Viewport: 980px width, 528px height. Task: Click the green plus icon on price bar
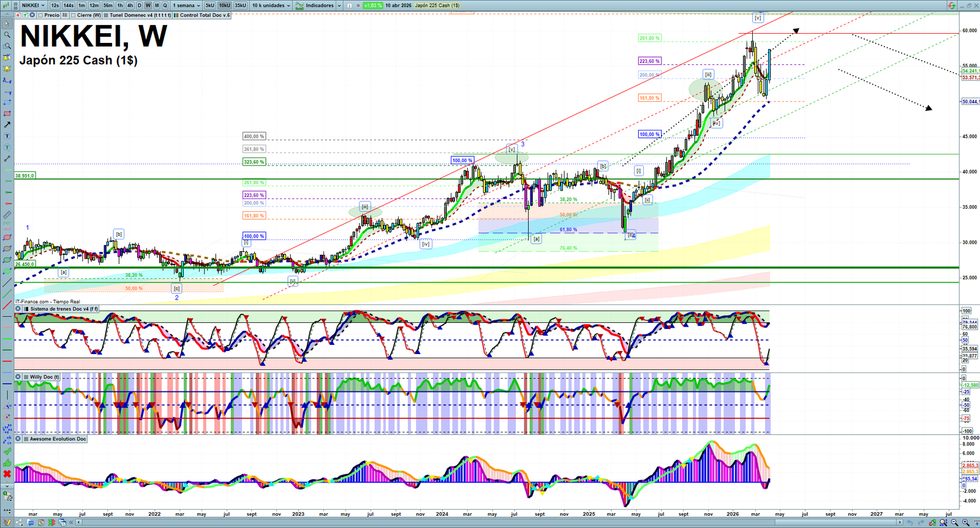(x=25, y=15)
